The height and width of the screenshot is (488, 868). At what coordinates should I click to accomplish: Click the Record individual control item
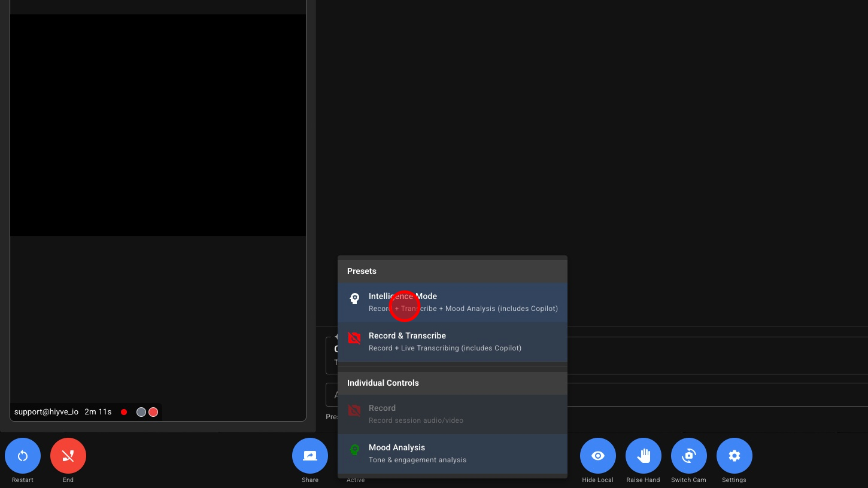tap(452, 414)
